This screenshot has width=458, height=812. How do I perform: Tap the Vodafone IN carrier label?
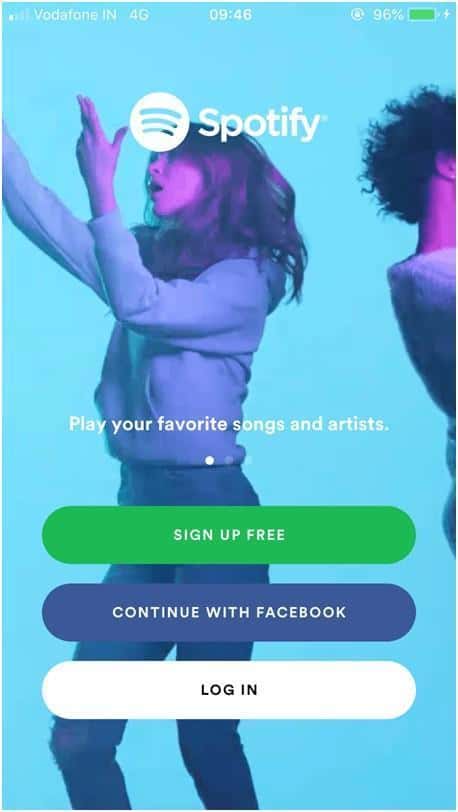tap(75, 15)
